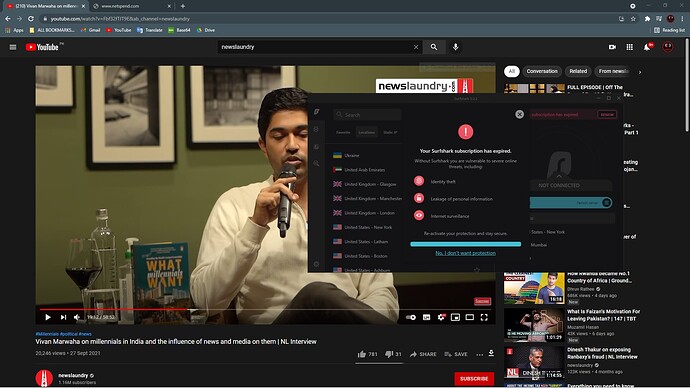Select the All filter chip
690x388 pixels.
coord(511,71)
